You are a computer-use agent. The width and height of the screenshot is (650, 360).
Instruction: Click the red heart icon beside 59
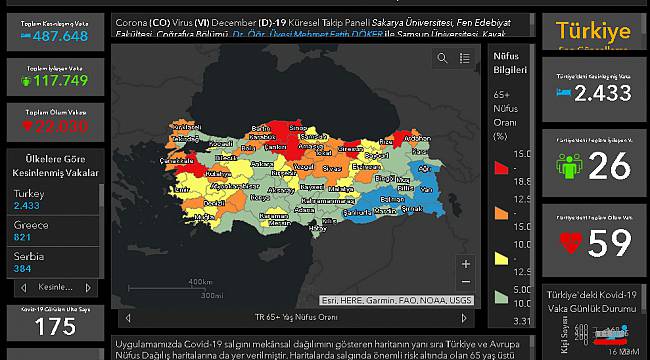coord(571,242)
